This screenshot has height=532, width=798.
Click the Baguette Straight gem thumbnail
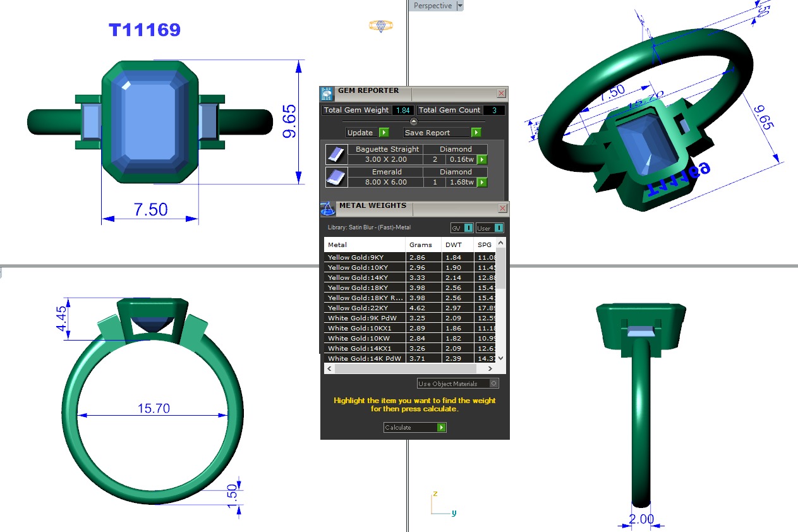(335, 154)
